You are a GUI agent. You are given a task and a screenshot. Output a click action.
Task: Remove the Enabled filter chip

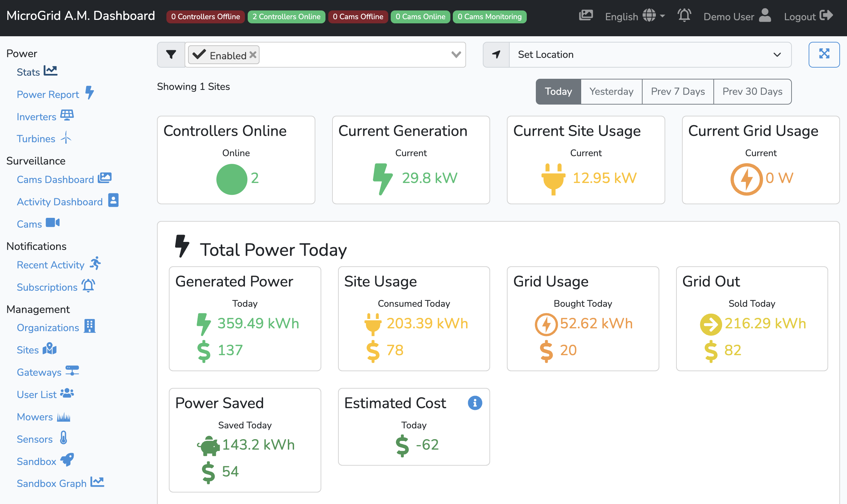point(254,54)
